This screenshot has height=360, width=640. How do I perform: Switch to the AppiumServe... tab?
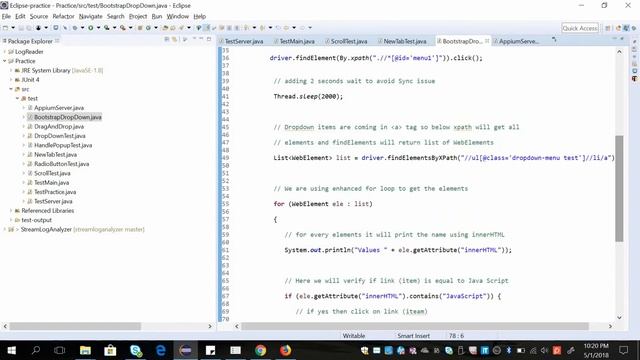518,41
